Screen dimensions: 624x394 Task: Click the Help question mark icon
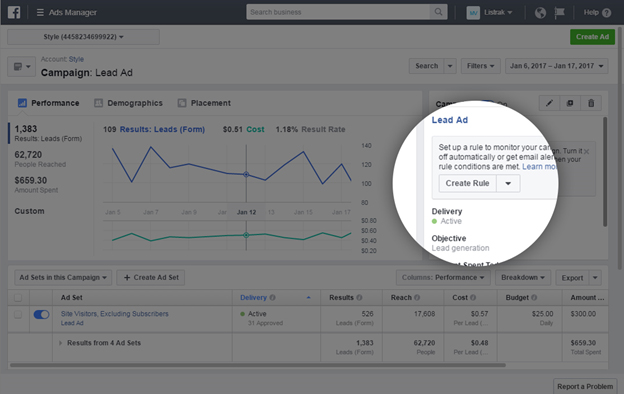(x=606, y=13)
